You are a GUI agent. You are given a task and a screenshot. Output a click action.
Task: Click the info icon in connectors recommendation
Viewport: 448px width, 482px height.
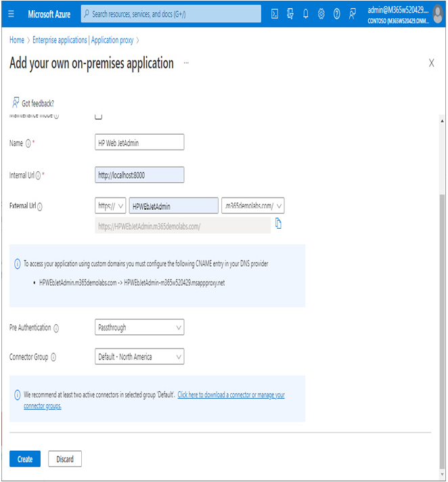click(18, 395)
